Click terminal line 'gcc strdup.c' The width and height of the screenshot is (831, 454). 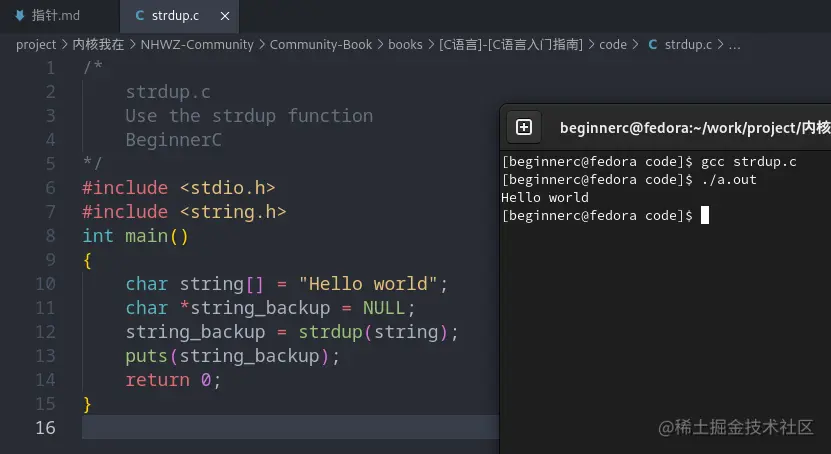[x=749, y=162]
